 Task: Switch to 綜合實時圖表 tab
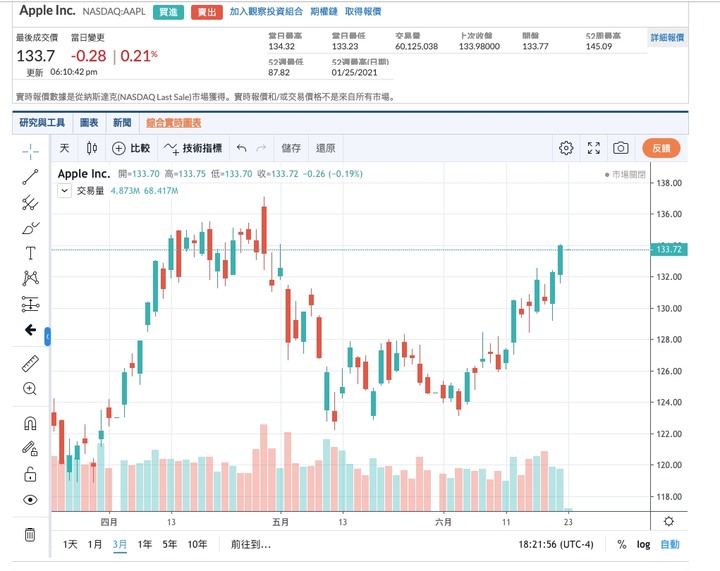coord(174,123)
